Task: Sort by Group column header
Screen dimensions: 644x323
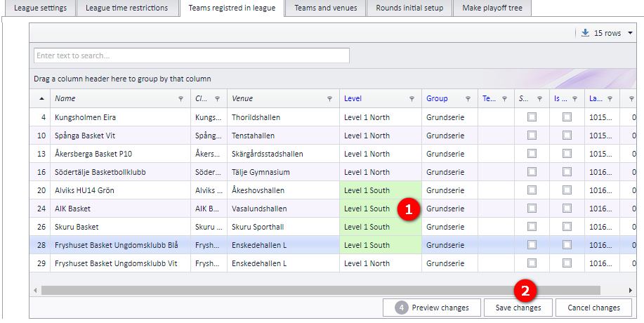Action: pos(449,98)
